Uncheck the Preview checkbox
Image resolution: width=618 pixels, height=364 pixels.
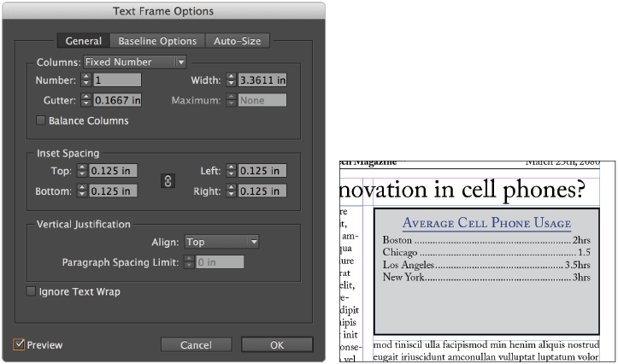tap(20, 345)
